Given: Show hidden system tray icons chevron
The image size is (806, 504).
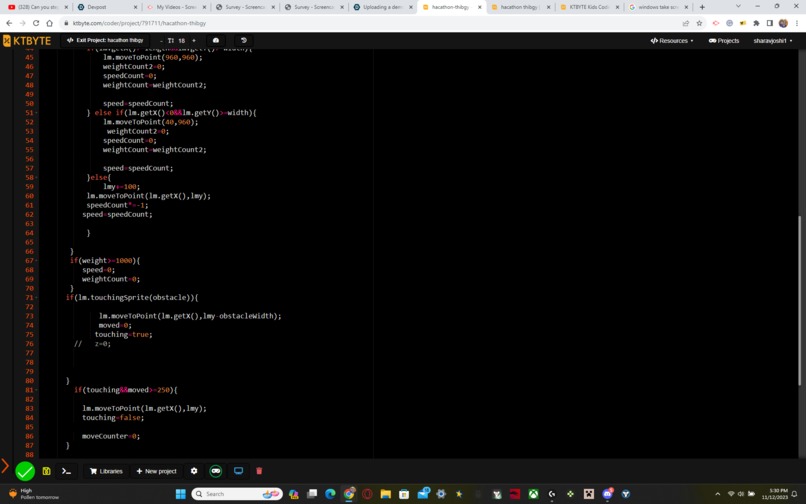Looking at the screenshot, I should [x=718, y=494].
